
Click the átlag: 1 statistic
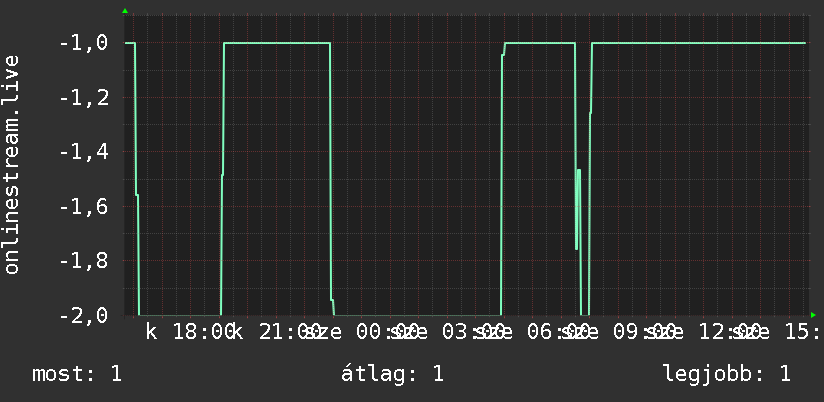pyautogui.click(x=392, y=374)
